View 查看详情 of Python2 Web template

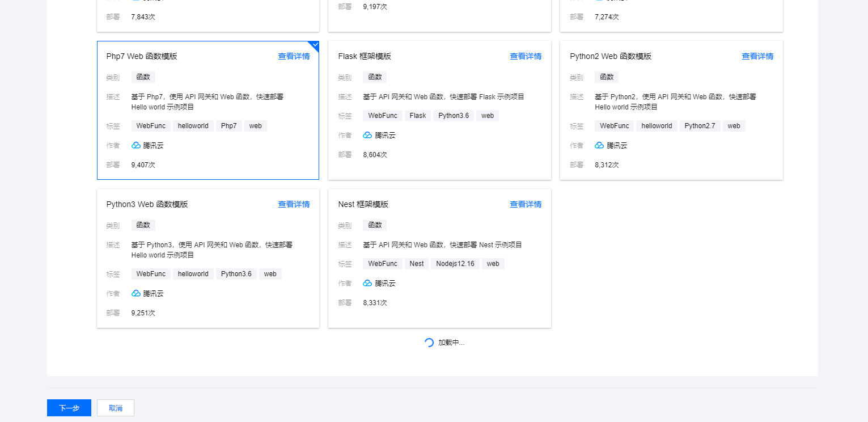tap(757, 56)
